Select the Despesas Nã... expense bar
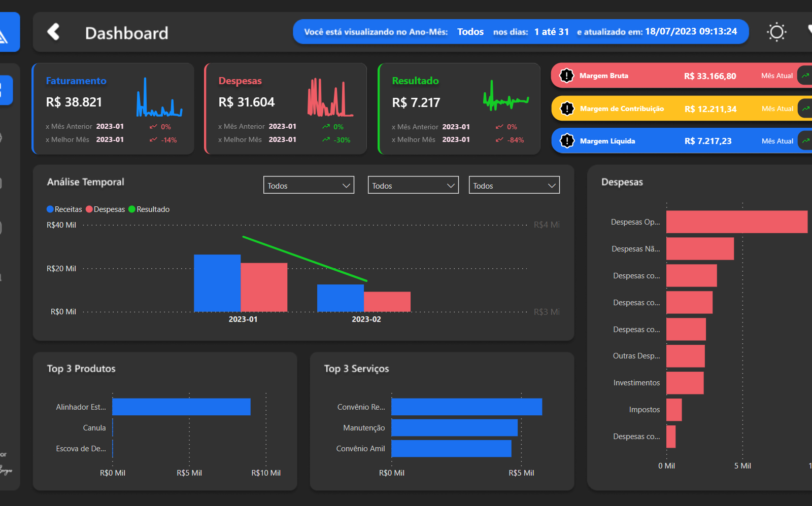The width and height of the screenshot is (812, 506). coord(700,248)
